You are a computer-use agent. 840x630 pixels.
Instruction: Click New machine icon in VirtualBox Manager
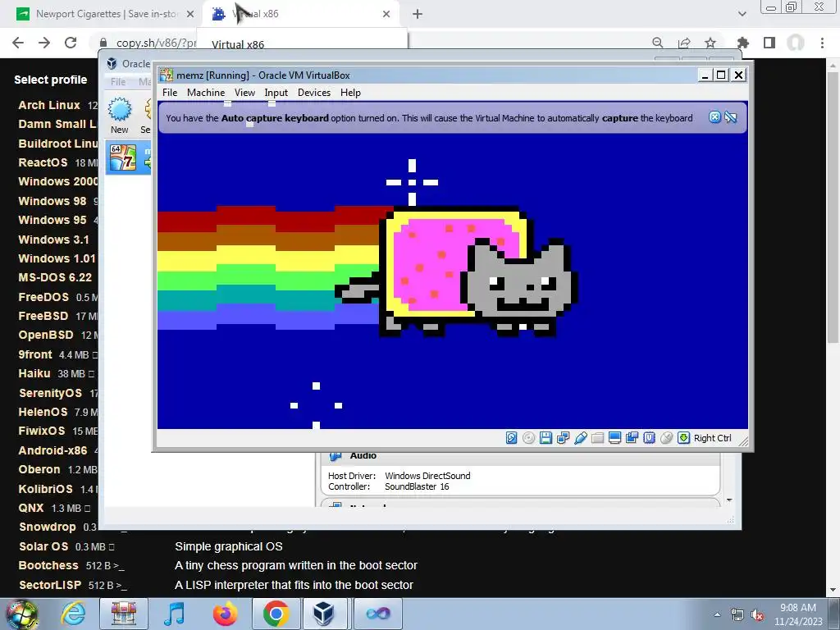[120, 116]
